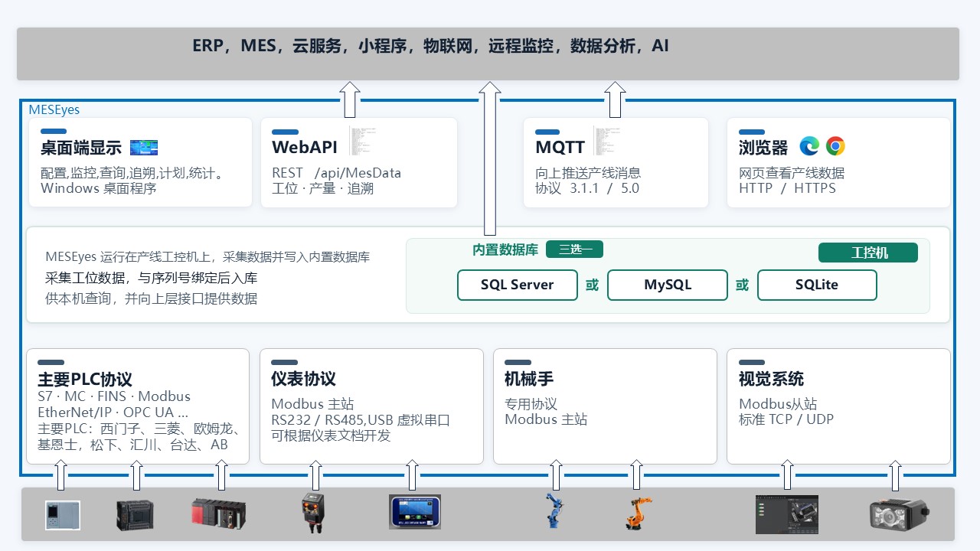This screenshot has height=551, width=980.
Task: Select the 内置数据库 label
Action: coord(505,249)
